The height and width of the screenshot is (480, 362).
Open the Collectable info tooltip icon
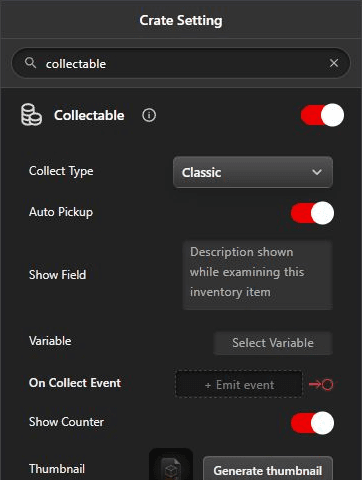(149, 115)
